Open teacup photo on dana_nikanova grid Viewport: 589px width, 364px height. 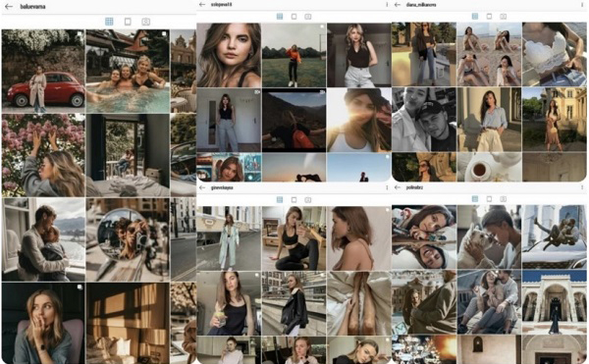pos(489,168)
